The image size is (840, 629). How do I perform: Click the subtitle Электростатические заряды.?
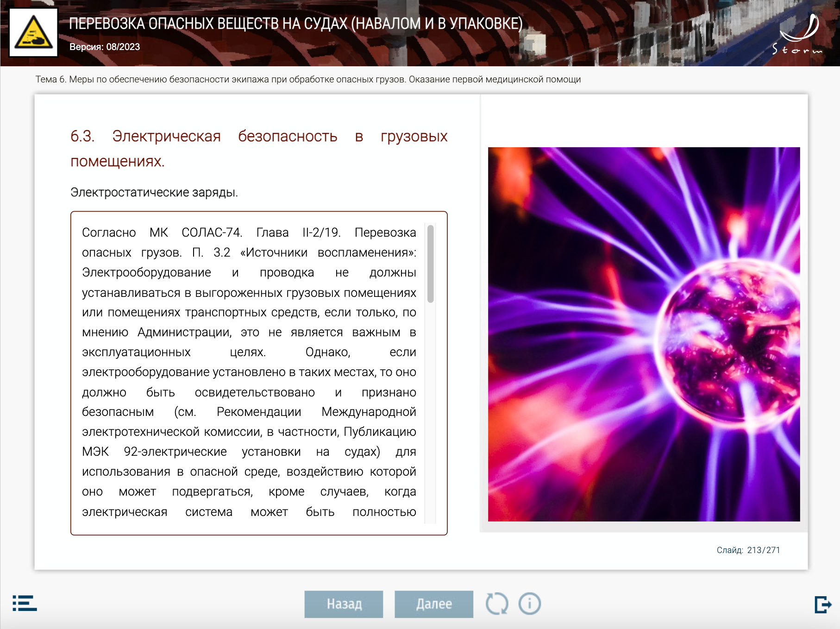click(154, 192)
